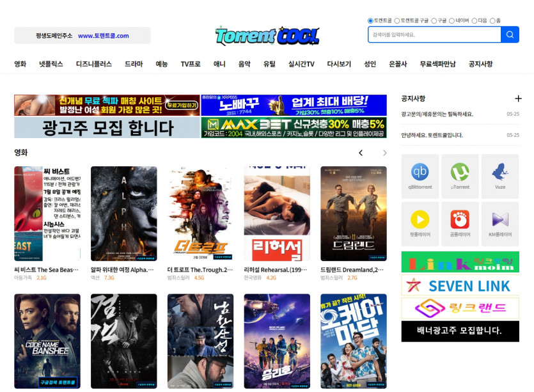The width and height of the screenshot is (534, 392).
Task: Click the SEVEN LINK banner
Action: point(460,286)
